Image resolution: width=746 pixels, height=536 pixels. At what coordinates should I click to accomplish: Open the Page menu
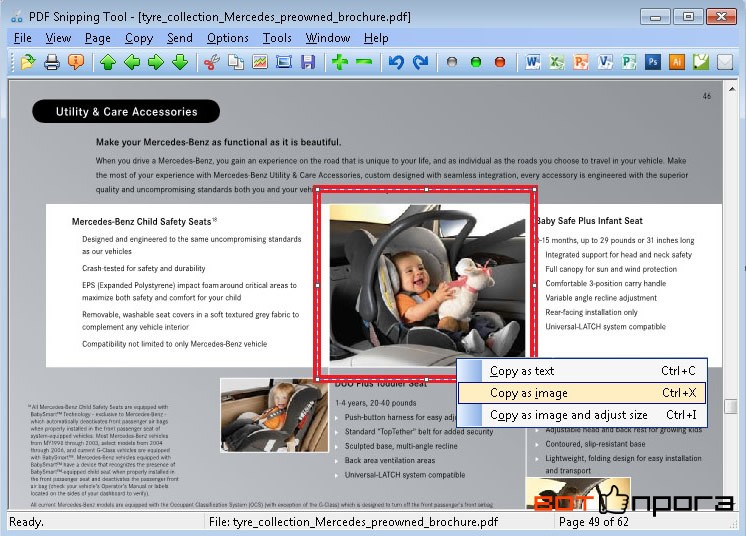point(98,38)
